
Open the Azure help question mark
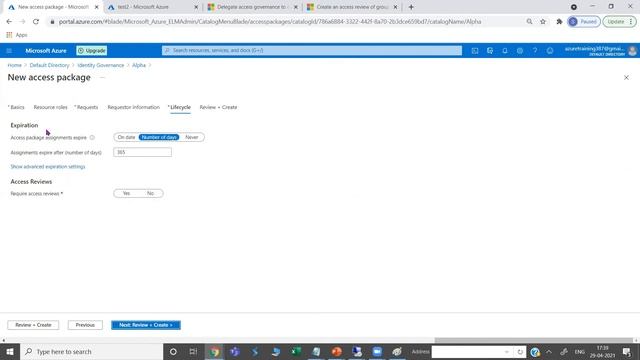click(x=535, y=51)
